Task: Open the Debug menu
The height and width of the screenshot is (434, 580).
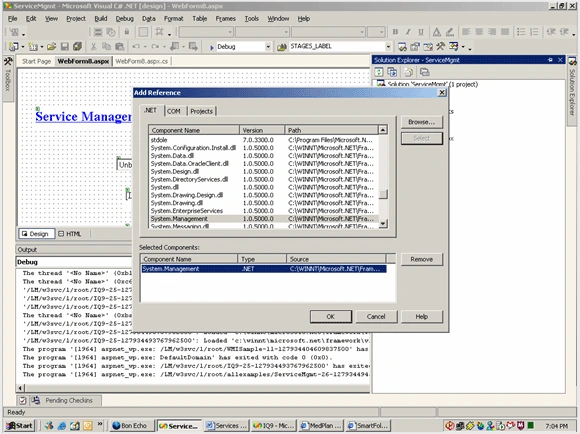Action: click(125, 18)
